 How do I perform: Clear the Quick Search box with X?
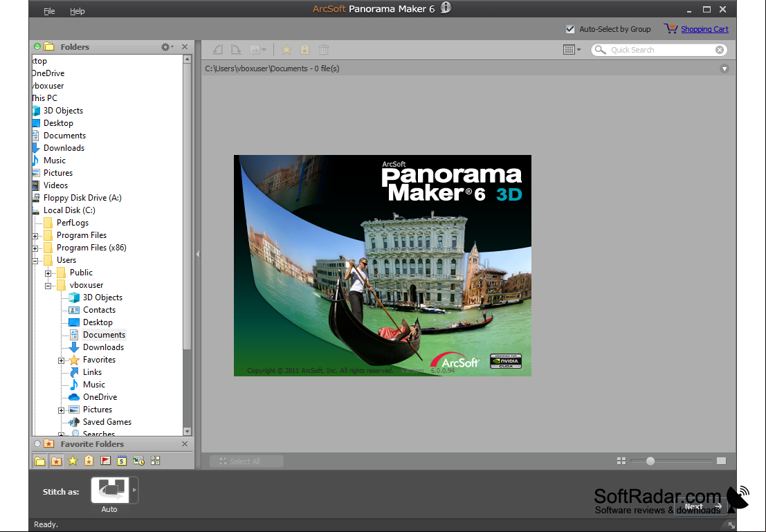pyautogui.click(x=720, y=50)
